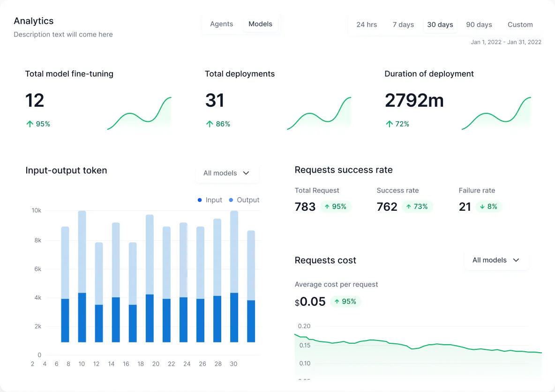Click the light blue Output legend dot
The height and width of the screenshot is (392, 555).
click(x=230, y=200)
